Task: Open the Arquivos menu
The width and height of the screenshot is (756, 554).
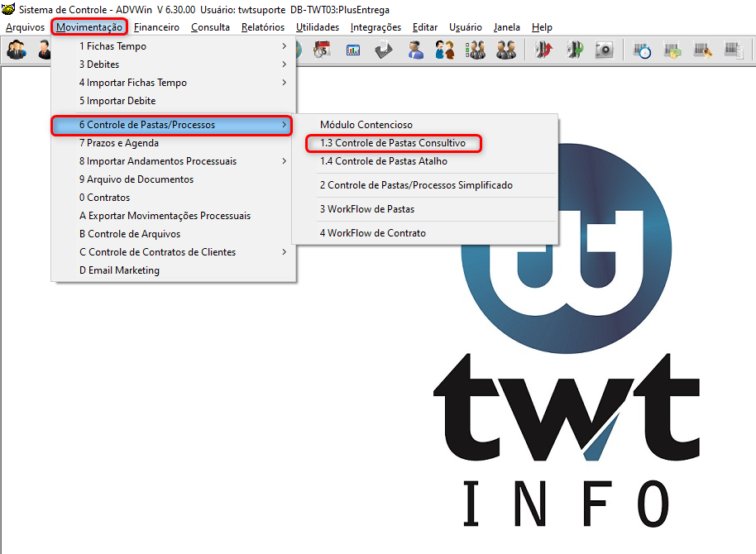Action: click(25, 27)
